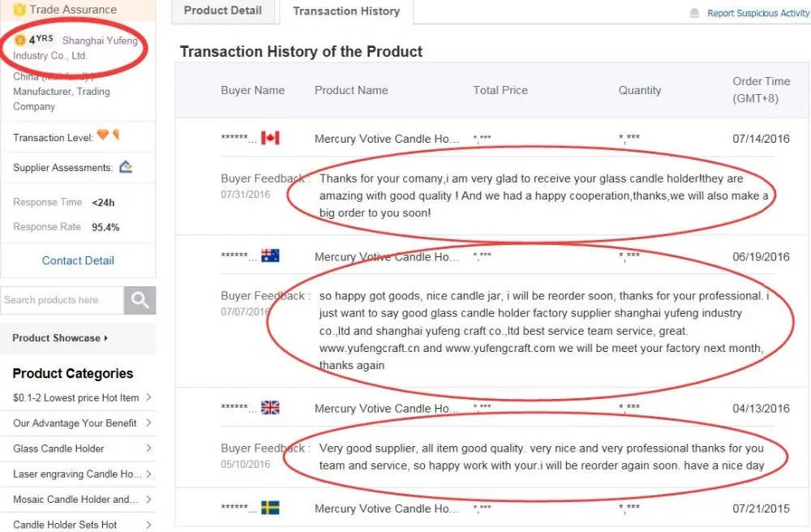
Task: Expand the Product Showcase menu
Action: click(60, 338)
